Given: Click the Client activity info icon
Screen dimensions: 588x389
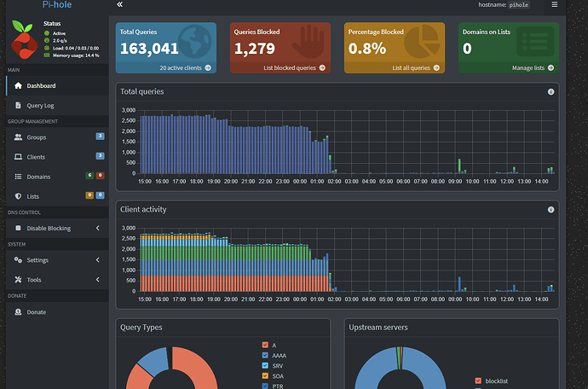Looking at the screenshot, I should [551, 210].
